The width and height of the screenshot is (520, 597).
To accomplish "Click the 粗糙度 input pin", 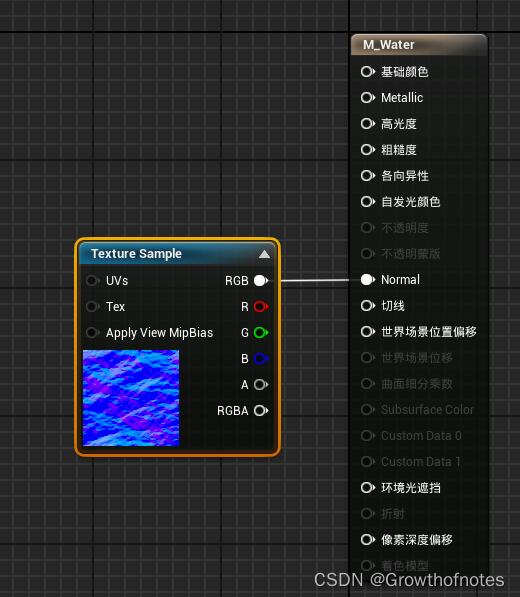I will (368, 150).
